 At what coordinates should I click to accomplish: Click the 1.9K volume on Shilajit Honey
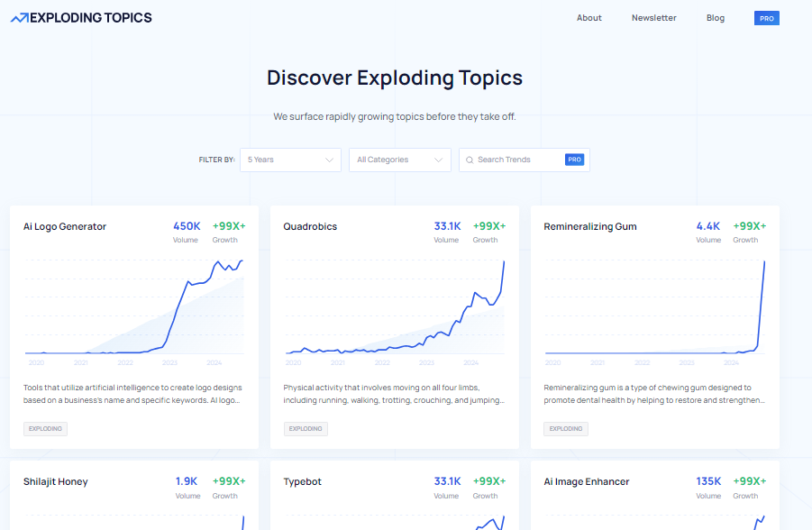(187, 481)
